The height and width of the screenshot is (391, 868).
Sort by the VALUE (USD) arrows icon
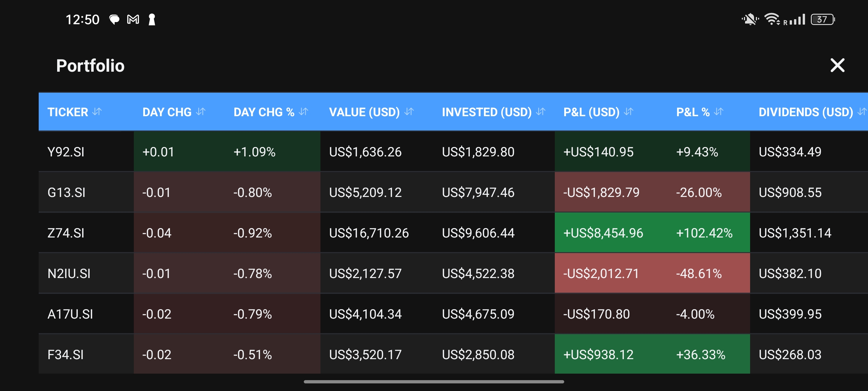coord(409,112)
